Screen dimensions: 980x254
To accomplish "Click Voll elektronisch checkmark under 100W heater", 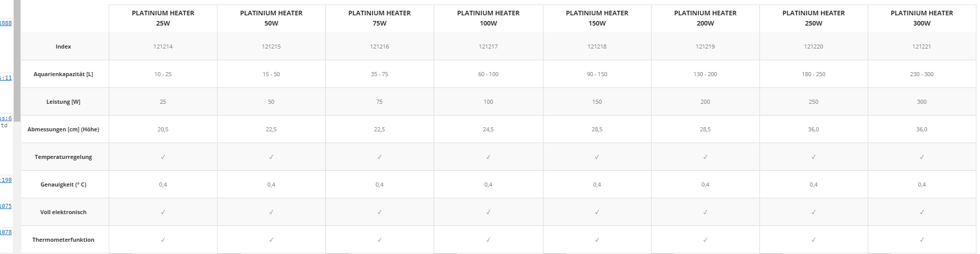I will 488,212.
